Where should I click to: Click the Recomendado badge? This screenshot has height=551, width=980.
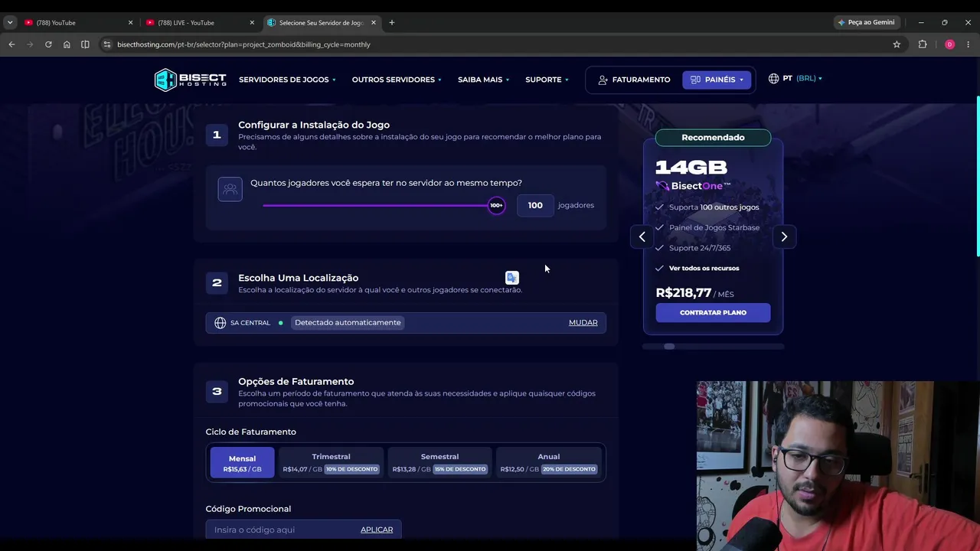(713, 138)
